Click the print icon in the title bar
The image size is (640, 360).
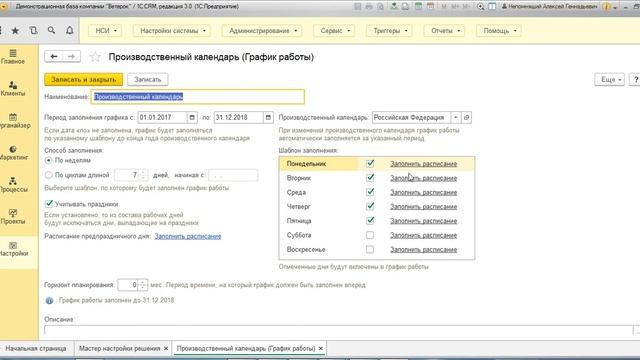pos(369,7)
